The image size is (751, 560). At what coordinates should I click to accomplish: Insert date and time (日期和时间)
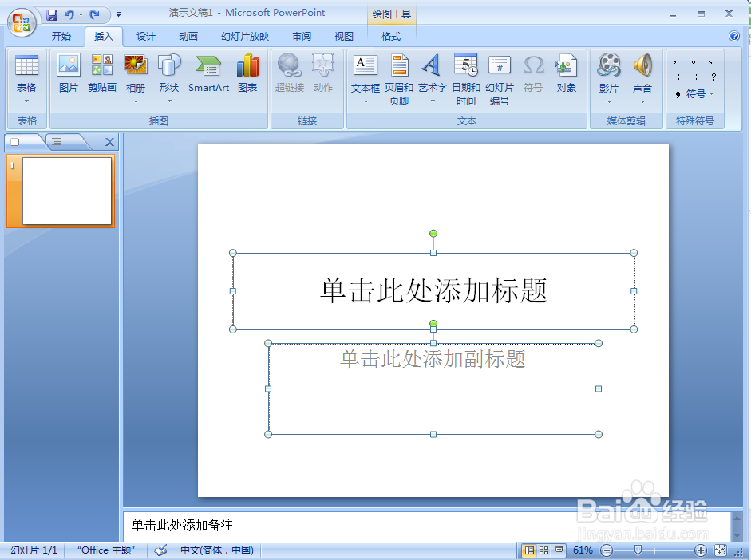click(466, 79)
